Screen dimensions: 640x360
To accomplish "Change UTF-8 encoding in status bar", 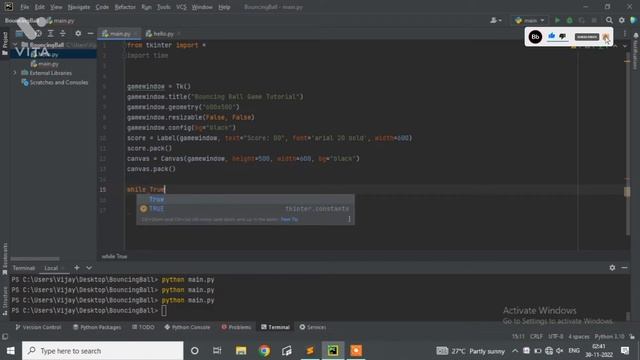I will (556, 337).
